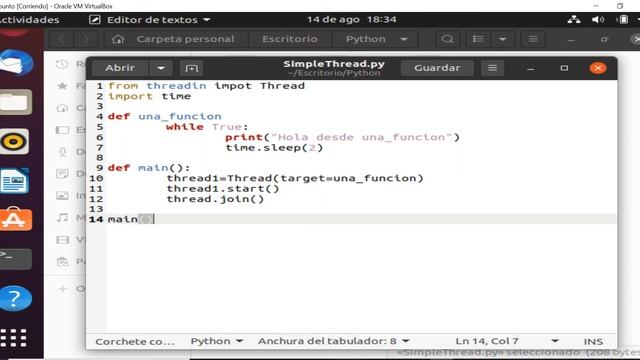
Task: Click Actividades in the top bar
Action: (x=29, y=20)
